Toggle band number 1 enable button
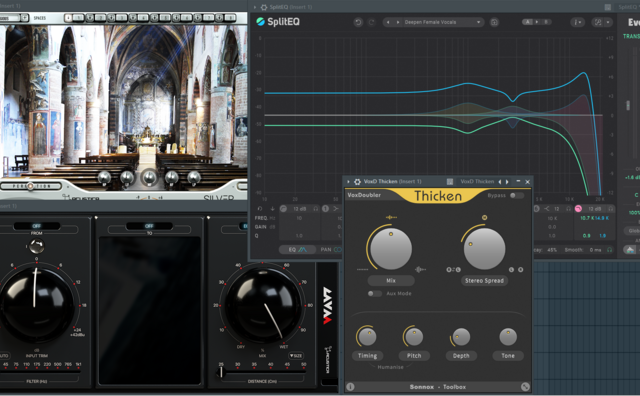This screenshot has height=396, width=640. (325, 209)
